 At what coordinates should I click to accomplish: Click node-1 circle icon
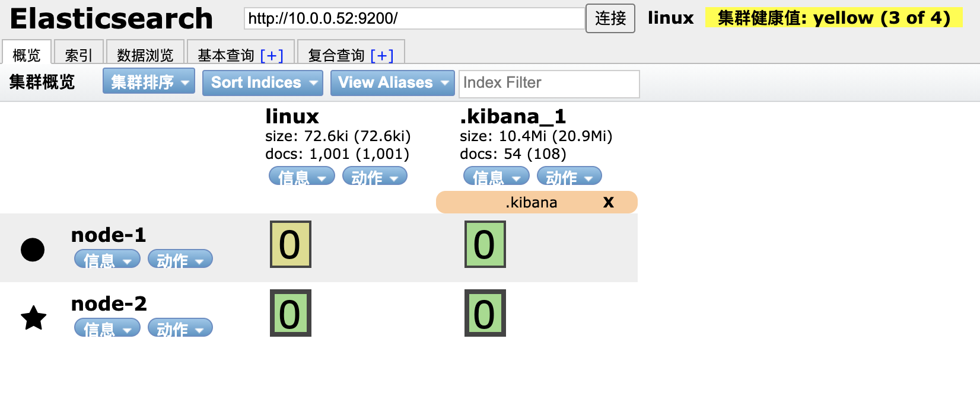tap(33, 250)
